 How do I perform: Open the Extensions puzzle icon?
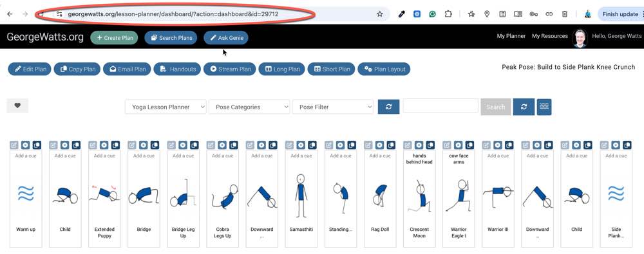[x=448, y=14]
